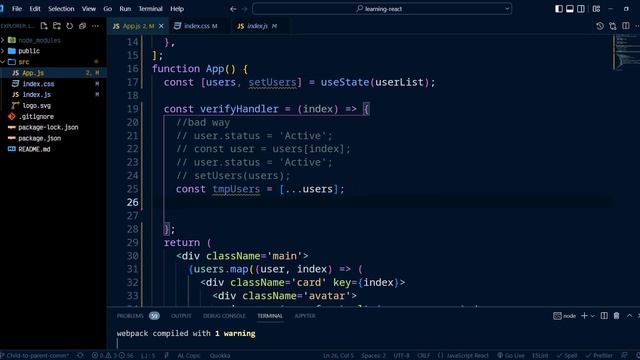Open changes compare icon in editor toolbar
The image size is (640, 360).
(613, 26)
